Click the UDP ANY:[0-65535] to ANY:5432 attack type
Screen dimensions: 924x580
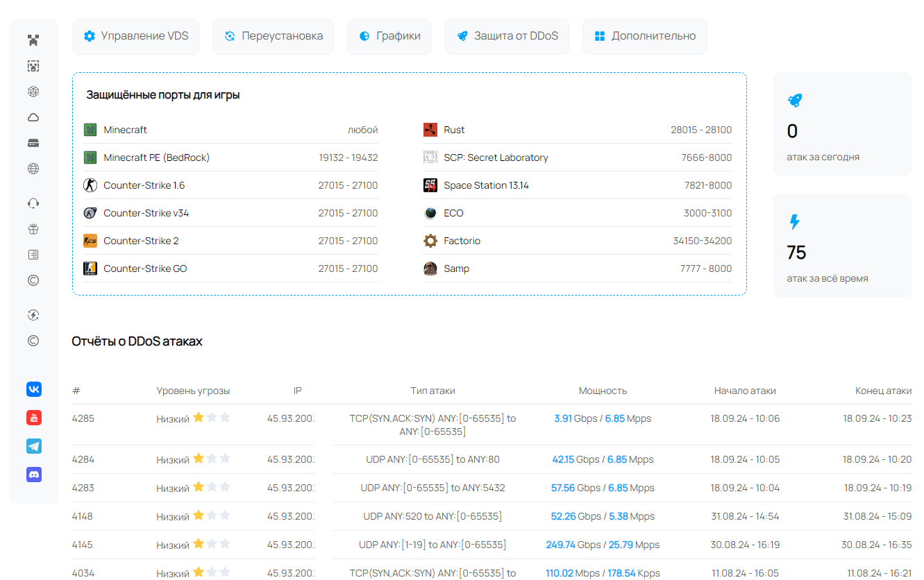point(432,488)
